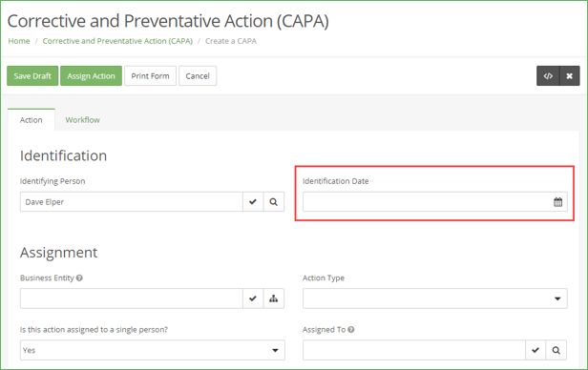Confirm Identifying Person with checkmark icon
Screen dimensions: 588x370
coord(253,202)
